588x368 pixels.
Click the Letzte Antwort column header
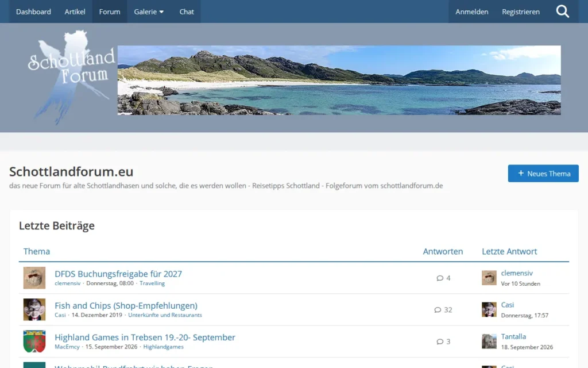tap(509, 251)
